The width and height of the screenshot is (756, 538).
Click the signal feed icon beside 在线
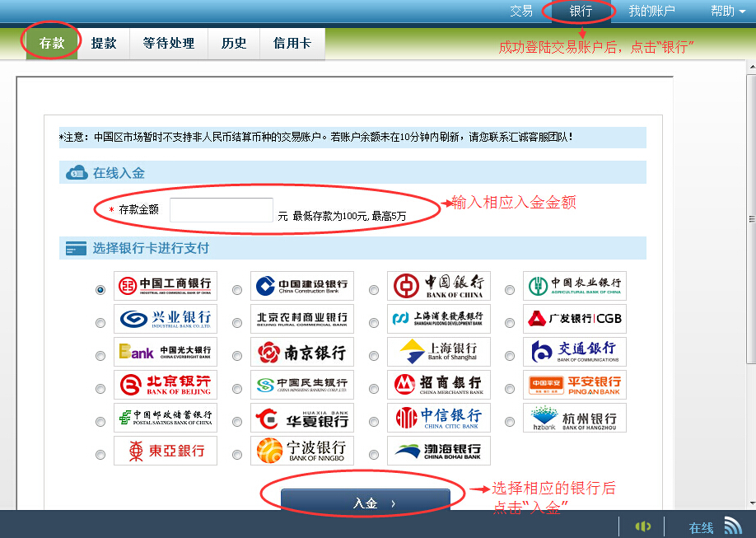[x=733, y=526]
